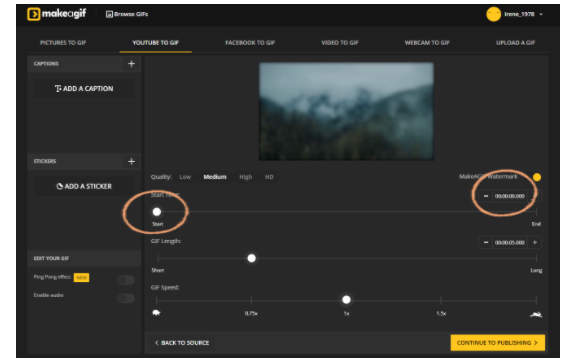This screenshot has height=360, width=576.
Task: Set quality to Medium
Action: pos(215,177)
